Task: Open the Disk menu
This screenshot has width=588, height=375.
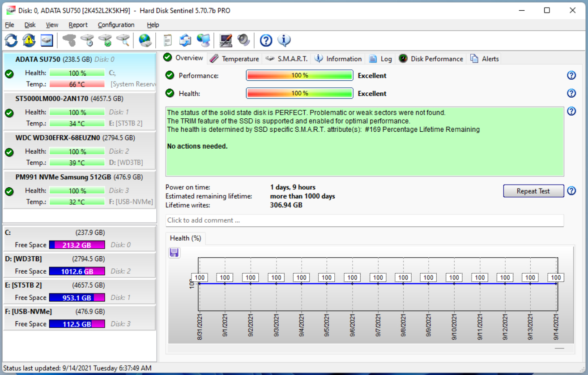Action: [30, 25]
